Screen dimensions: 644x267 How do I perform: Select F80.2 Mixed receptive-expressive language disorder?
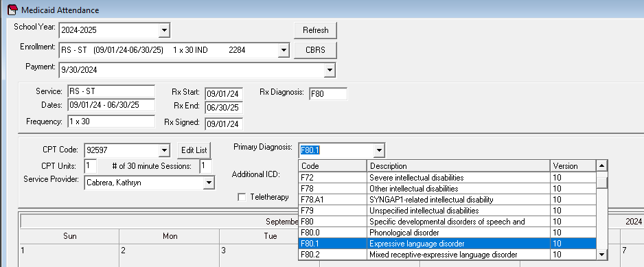[x=447, y=255]
